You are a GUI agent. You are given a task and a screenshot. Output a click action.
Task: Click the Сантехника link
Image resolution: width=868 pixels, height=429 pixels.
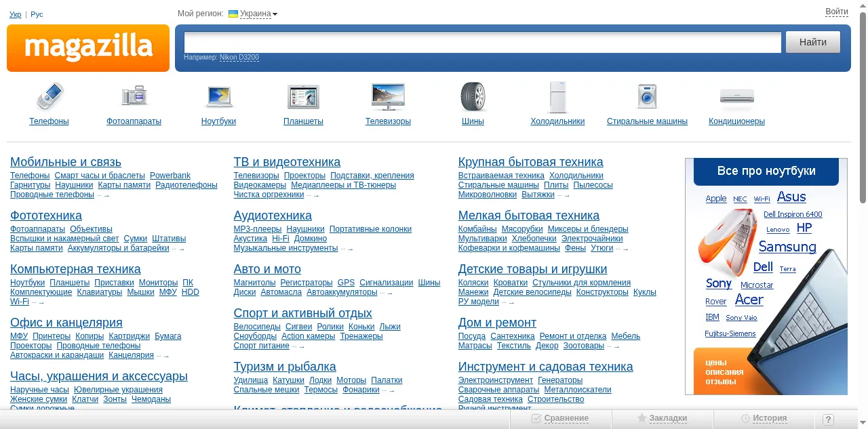click(x=513, y=336)
